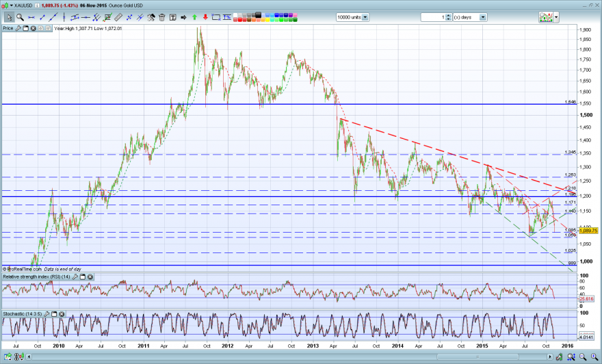
Task: Open the Fibonacci chart tool
Action: pyautogui.click(x=107, y=17)
